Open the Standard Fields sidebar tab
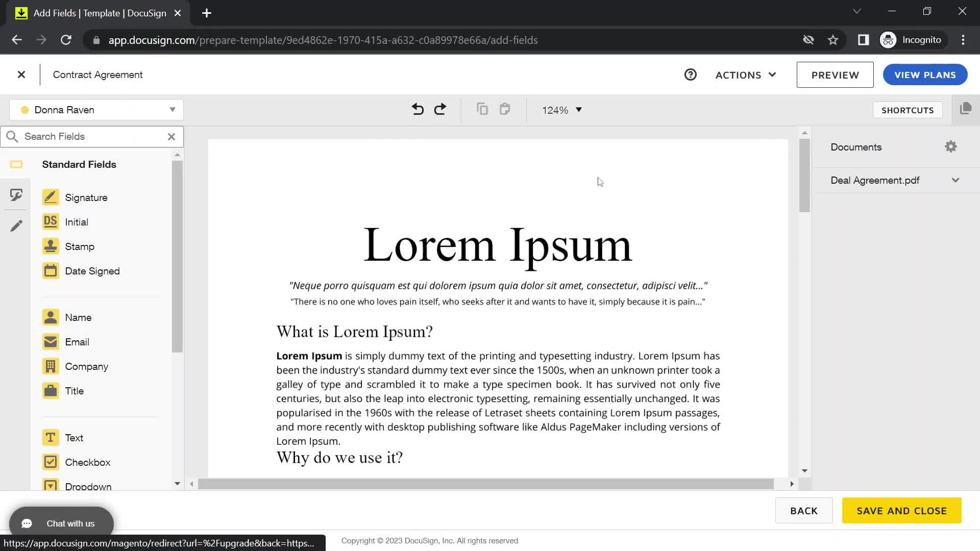980x551 pixels. pos(16,164)
